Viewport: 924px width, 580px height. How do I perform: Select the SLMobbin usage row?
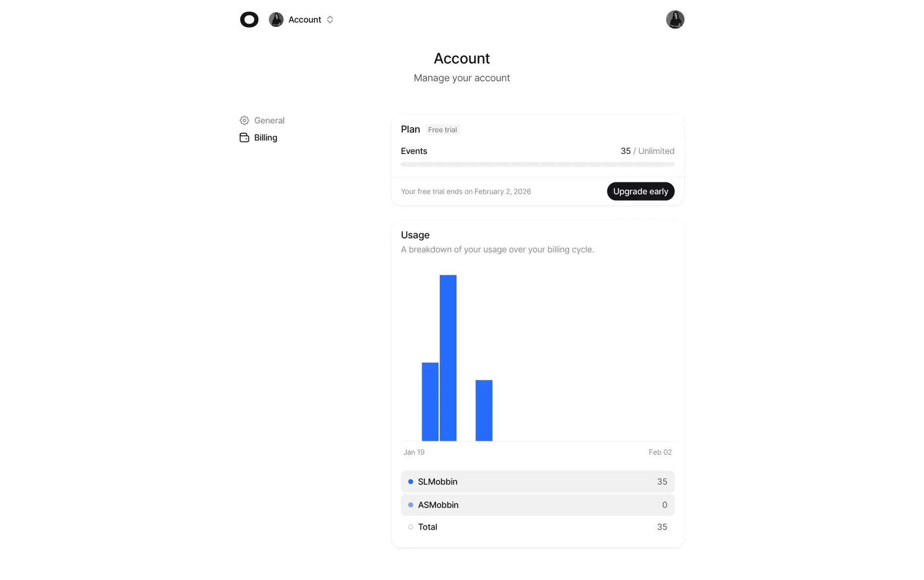point(537,482)
